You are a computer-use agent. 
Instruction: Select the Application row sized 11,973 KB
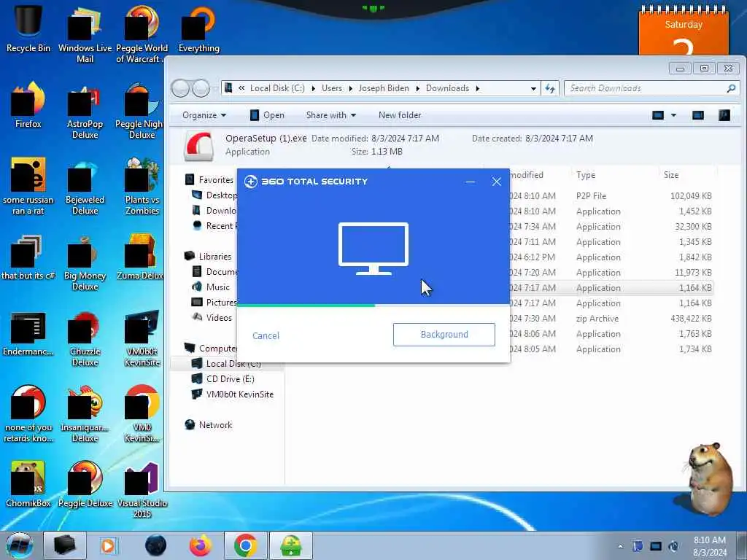(x=612, y=273)
